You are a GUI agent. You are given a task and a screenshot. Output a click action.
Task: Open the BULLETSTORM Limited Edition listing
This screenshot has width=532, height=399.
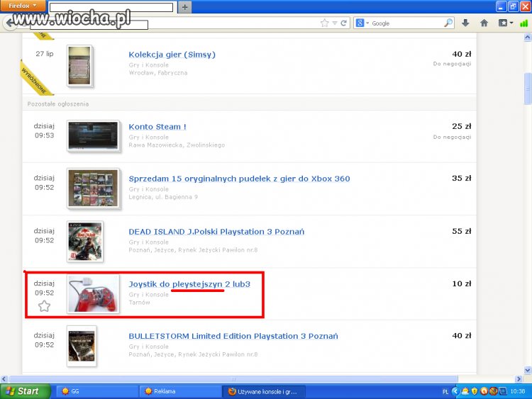pos(233,337)
